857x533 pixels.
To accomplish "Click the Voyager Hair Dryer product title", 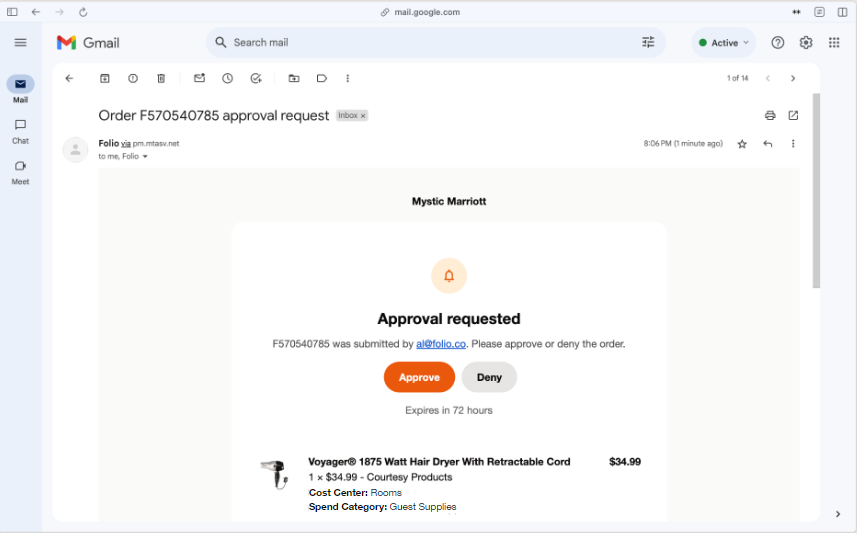I will (x=439, y=462).
